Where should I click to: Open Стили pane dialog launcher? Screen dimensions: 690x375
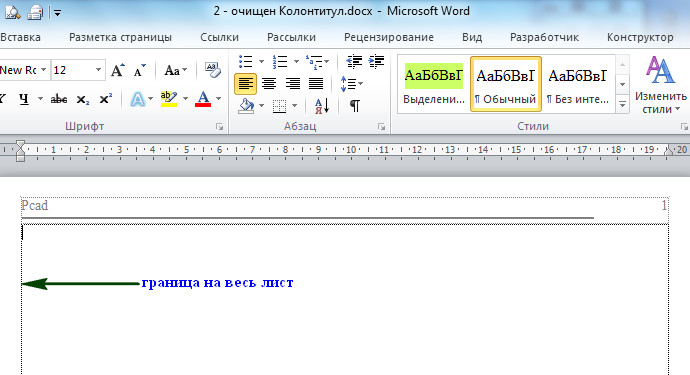(x=684, y=127)
